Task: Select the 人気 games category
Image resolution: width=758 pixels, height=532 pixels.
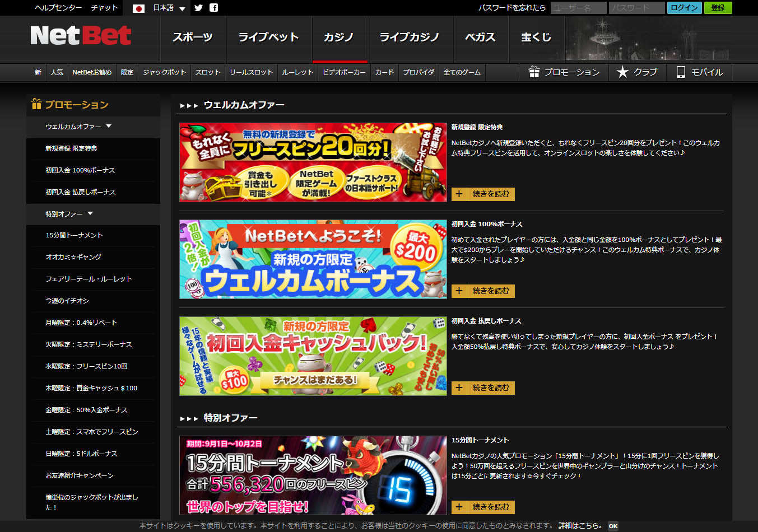Action: [57, 72]
